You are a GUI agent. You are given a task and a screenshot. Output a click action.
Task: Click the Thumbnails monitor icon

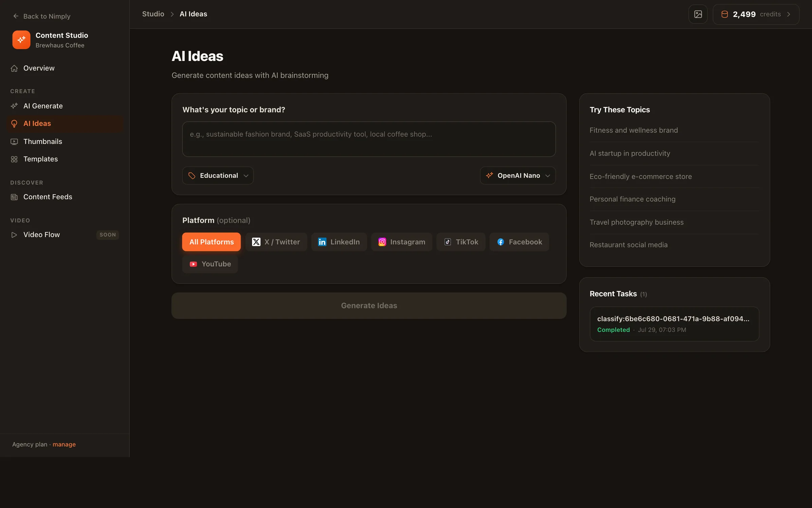pyautogui.click(x=14, y=142)
